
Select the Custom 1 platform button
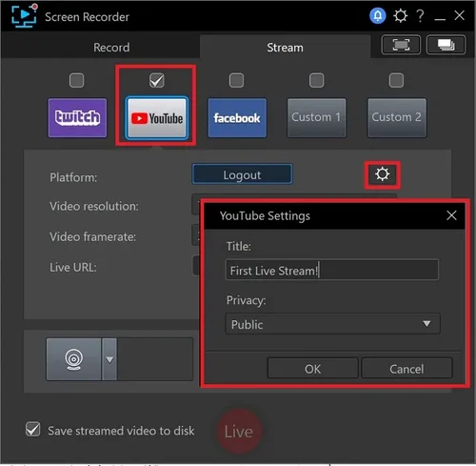[x=317, y=118]
